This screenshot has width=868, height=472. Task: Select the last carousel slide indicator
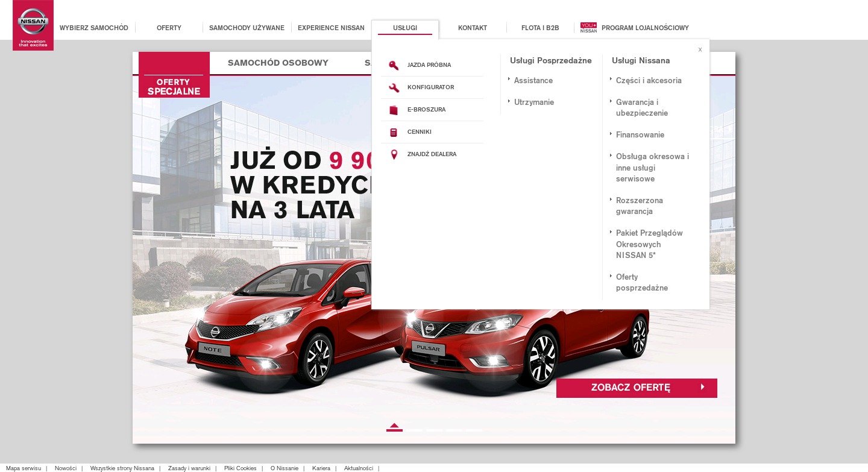474,430
